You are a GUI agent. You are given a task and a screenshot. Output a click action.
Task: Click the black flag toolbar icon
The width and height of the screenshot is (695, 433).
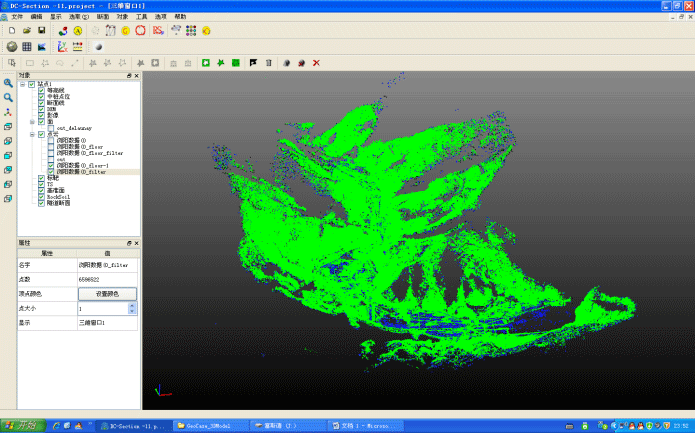tap(252, 63)
